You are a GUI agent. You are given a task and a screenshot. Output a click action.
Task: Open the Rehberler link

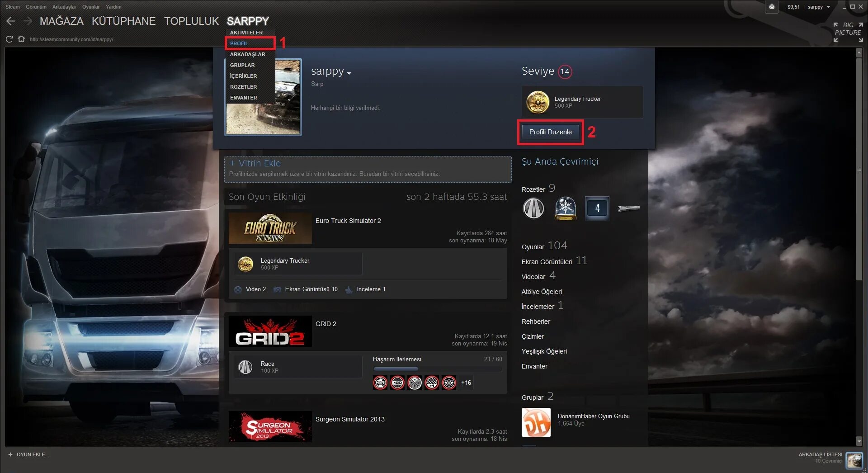pos(536,322)
